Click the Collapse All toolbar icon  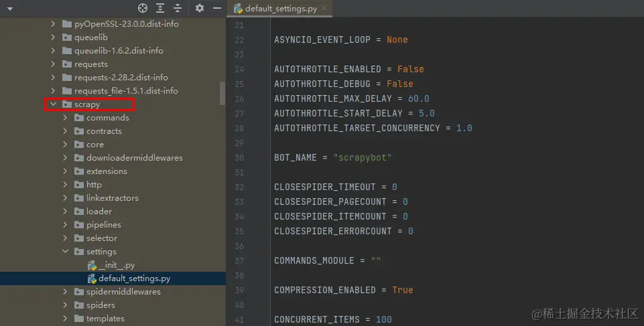point(178,8)
